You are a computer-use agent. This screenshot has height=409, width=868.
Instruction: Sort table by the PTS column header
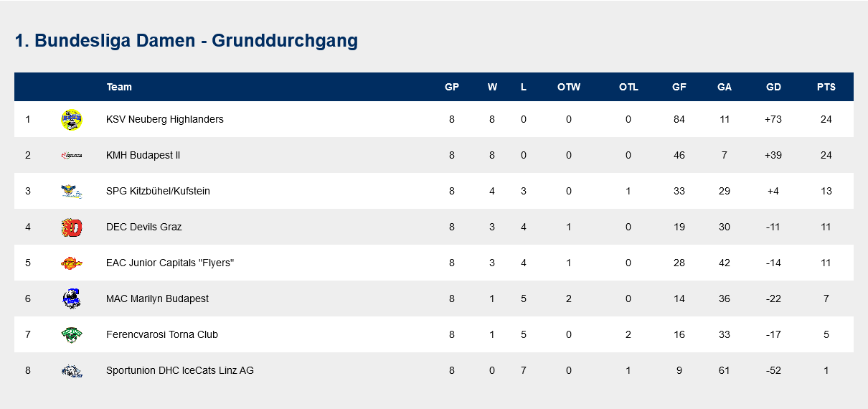826,87
